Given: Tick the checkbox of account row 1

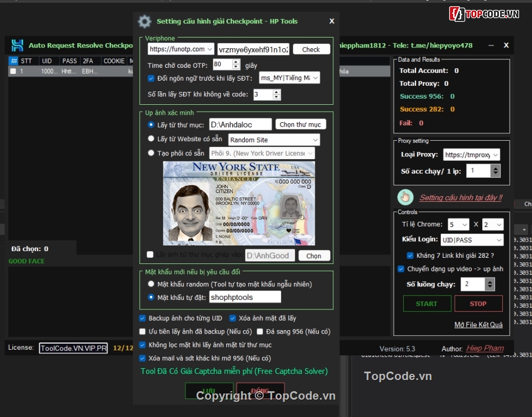Looking at the screenshot, I should tap(13, 71).
